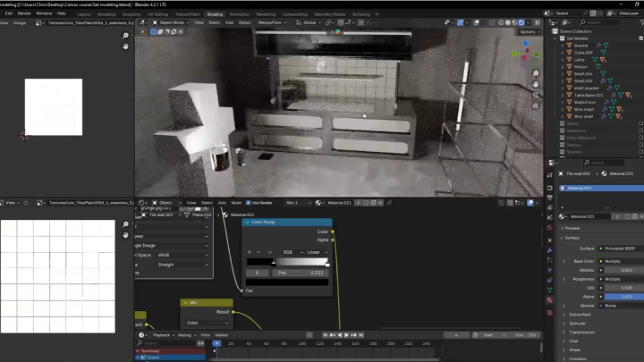Screen dimensions: 644x362
Task: Add a color stop with plus in Color Ramp
Action: [x=249, y=252]
